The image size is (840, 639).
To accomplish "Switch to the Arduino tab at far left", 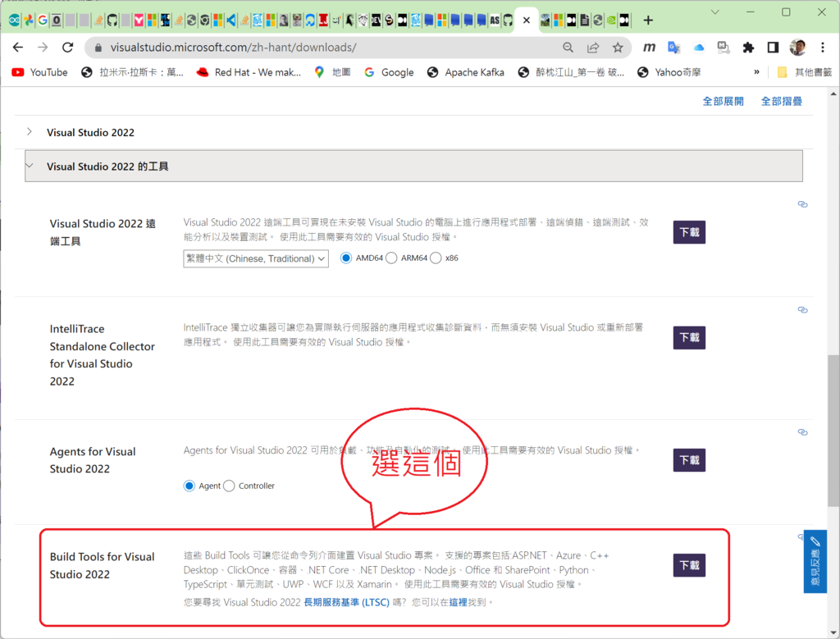I will tap(15, 21).
